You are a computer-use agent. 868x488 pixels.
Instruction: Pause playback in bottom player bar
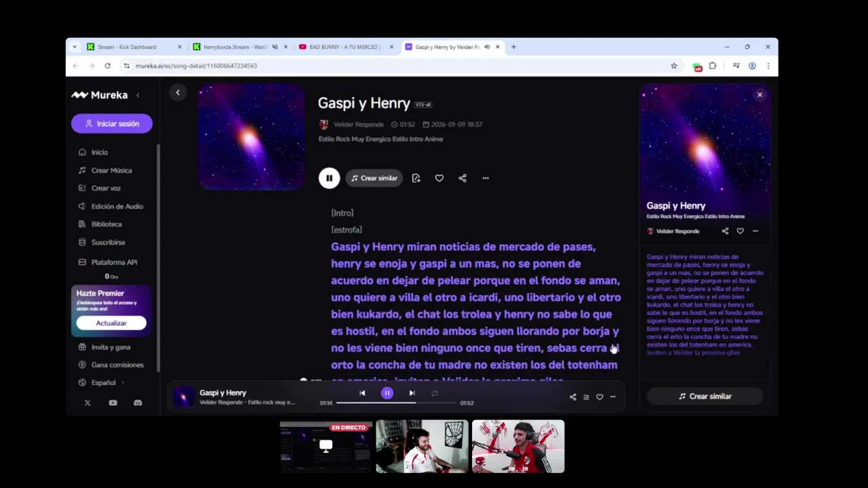click(387, 393)
